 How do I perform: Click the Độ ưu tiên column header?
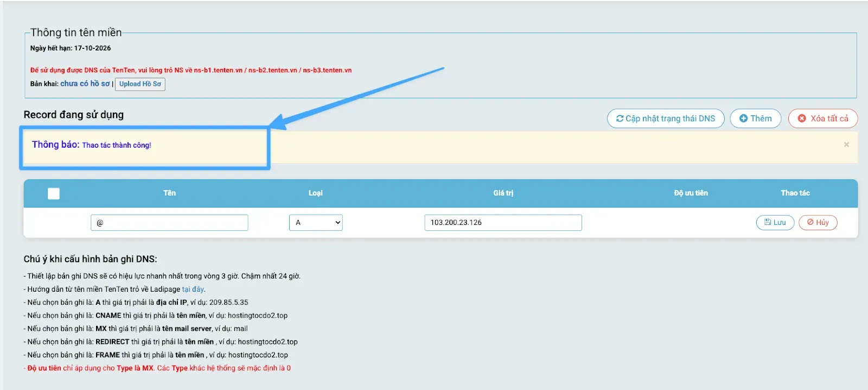pos(691,193)
